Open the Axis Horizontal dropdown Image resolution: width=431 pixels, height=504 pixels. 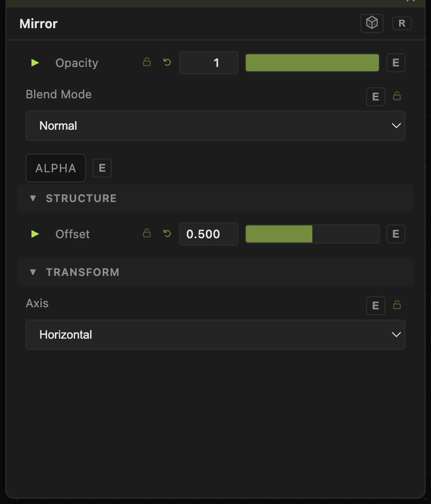(215, 334)
